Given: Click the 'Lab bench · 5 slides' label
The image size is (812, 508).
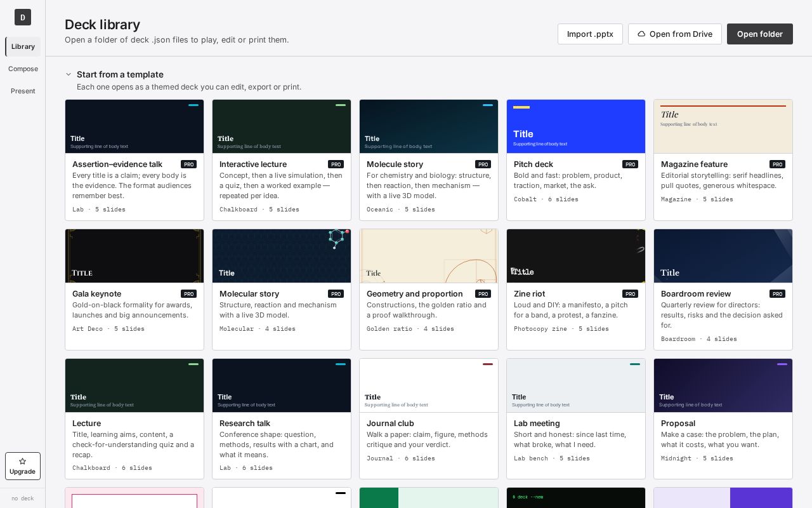Looking at the screenshot, I should click(552, 458).
